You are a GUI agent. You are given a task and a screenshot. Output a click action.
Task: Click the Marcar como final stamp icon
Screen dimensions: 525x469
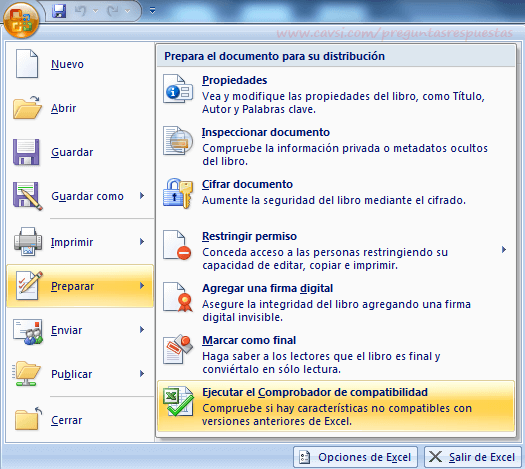[x=178, y=349]
